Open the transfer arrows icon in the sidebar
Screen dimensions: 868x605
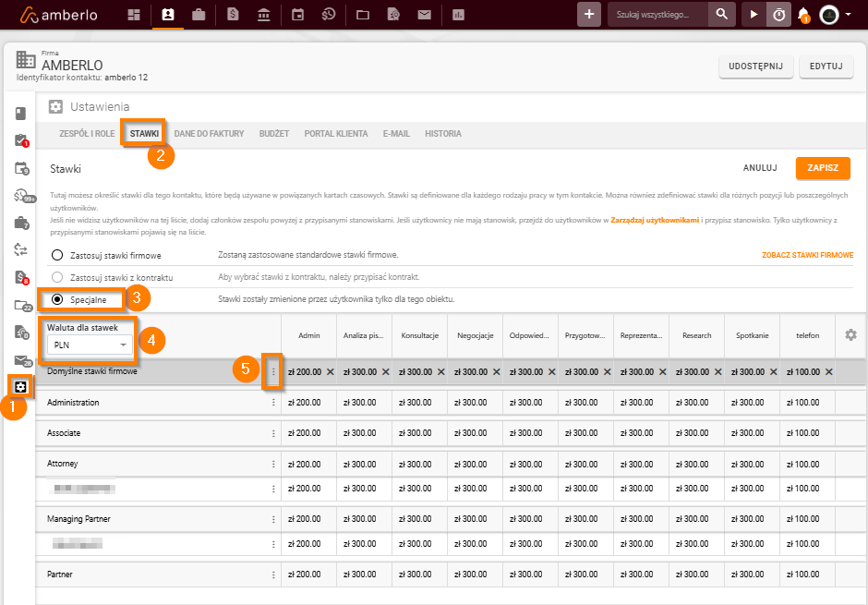pyautogui.click(x=20, y=250)
